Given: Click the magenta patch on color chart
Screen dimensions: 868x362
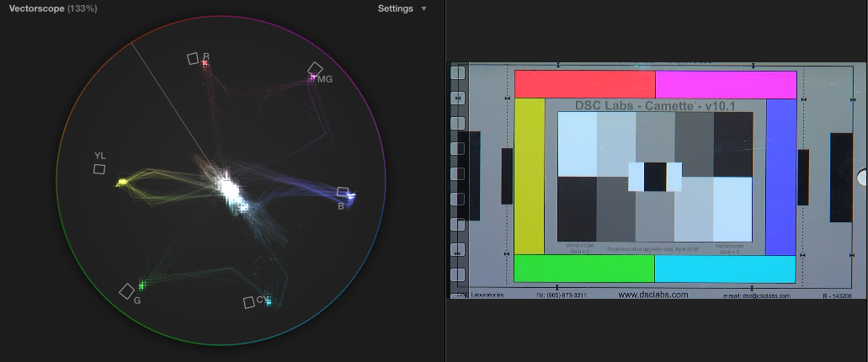Looking at the screenshot, I should pos(725,84).
